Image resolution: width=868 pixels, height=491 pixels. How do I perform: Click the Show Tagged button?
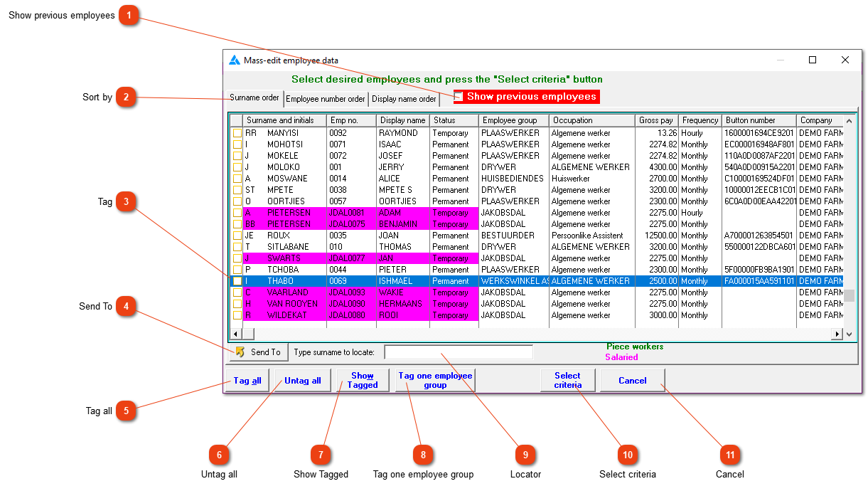[x=363, y=381]
